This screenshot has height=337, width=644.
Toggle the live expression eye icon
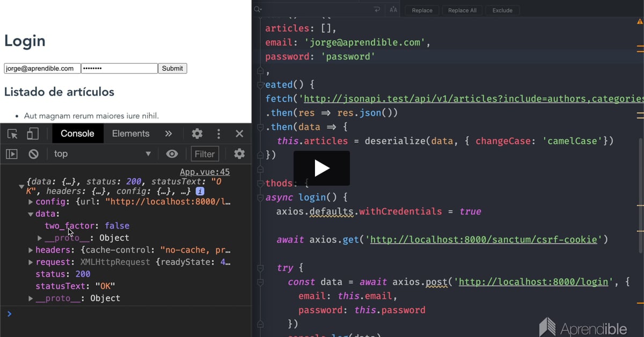tap(172, 154)
